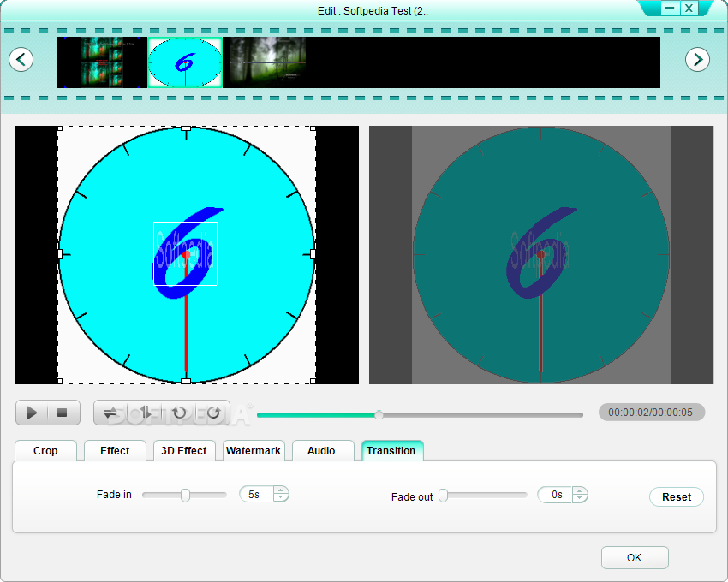Click the output preview pane on right
Image resolution: width=728 pixels, height=582 pixels.
(x=541, y=255)
